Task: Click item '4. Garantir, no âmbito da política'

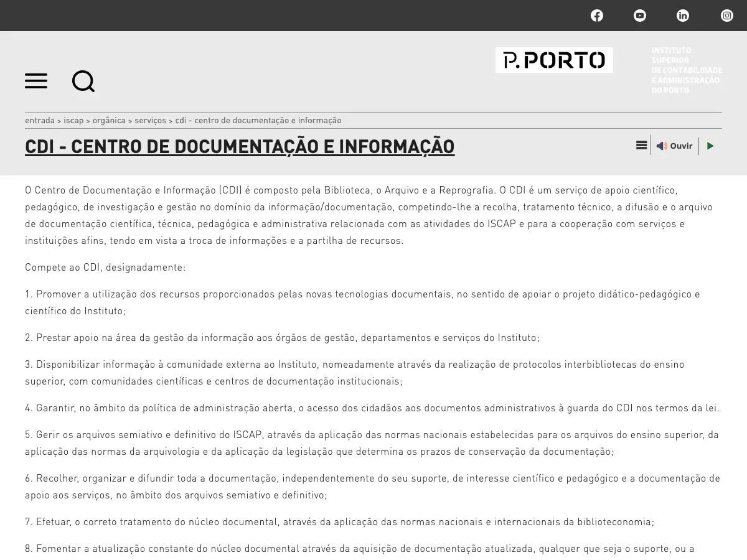Action: tap(372, 408)
